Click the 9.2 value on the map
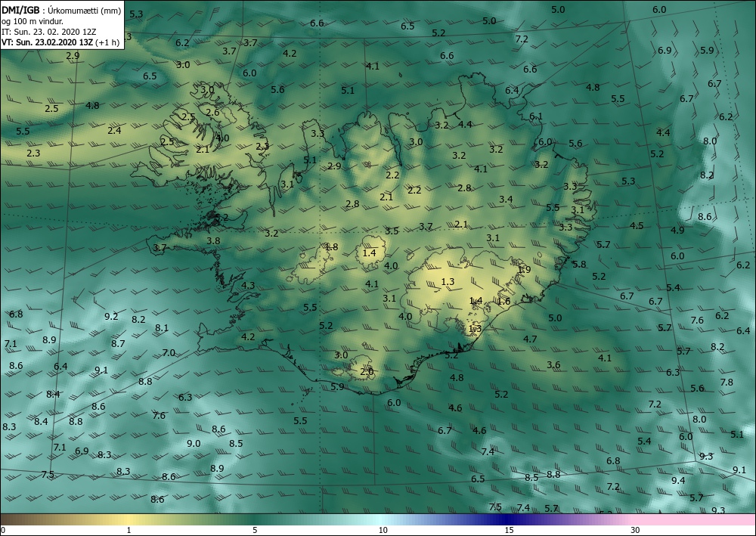The width and height of the screenshot is (756, 536). tap(111, 317)
